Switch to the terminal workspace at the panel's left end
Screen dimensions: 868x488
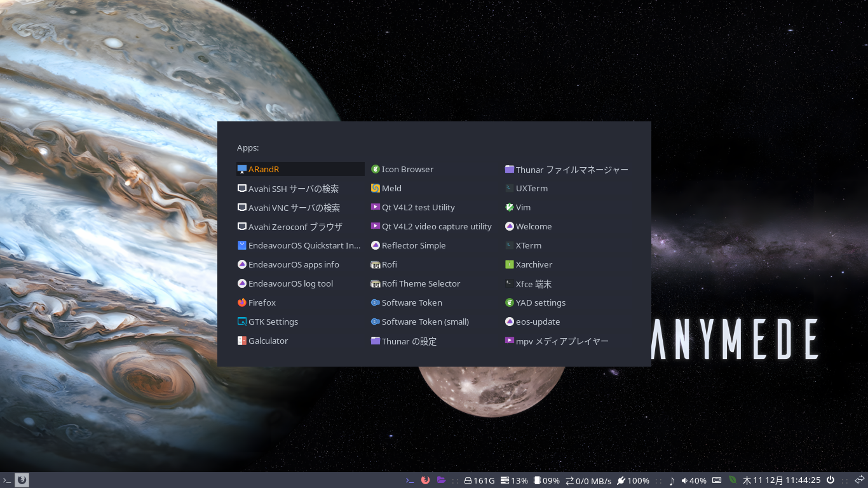coord(7,480)
